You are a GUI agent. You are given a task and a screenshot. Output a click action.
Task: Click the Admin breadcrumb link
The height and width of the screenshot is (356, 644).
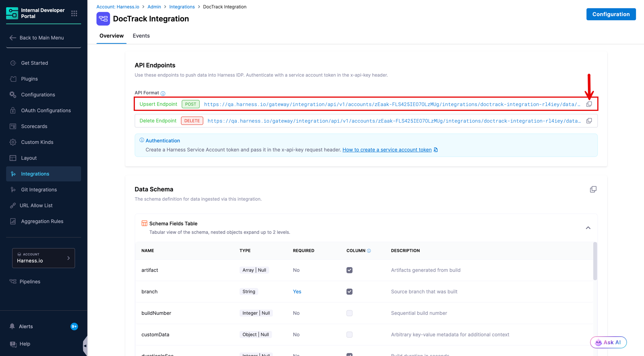[x=154, y=7]
